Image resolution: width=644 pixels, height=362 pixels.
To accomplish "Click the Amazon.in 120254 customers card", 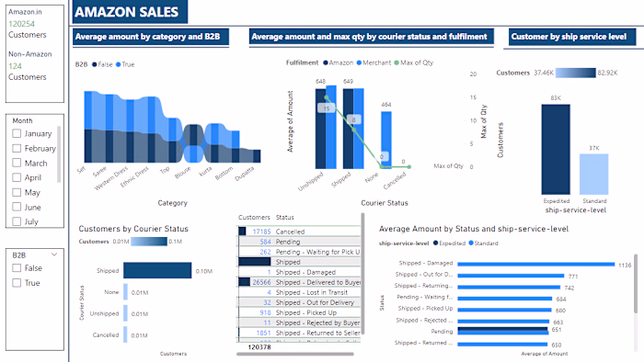I will click(x=27, y=23).
